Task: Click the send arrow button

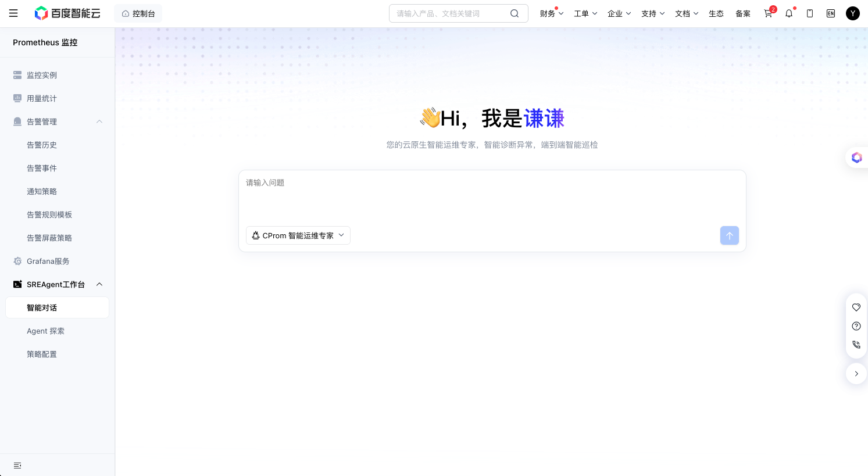Action: [x=730, y=235]
